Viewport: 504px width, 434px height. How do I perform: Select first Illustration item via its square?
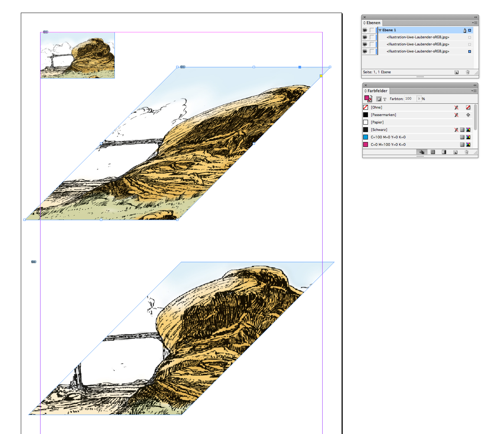[x=470, y=37]
